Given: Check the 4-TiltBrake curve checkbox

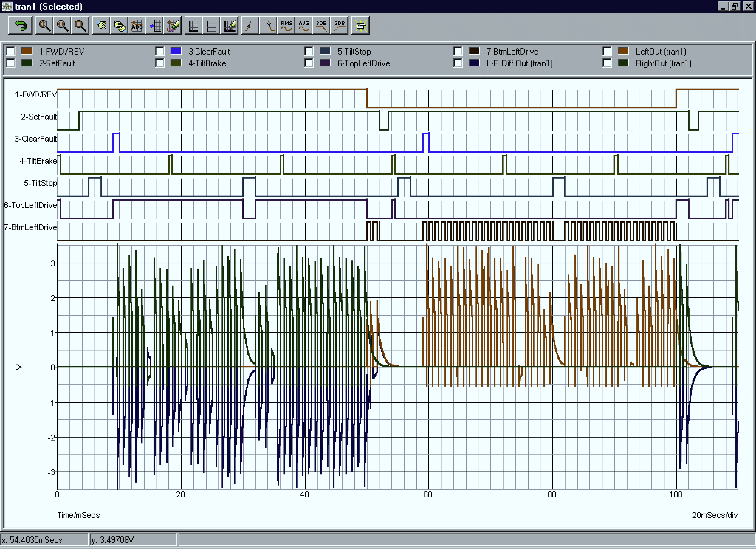Looking at the screenshot, I should tap(160, 63).
